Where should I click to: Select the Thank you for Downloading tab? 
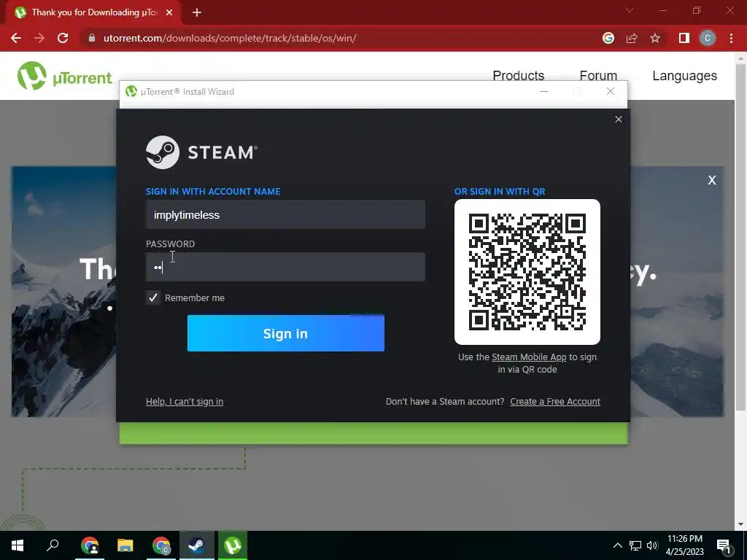[x=94, y=12]
